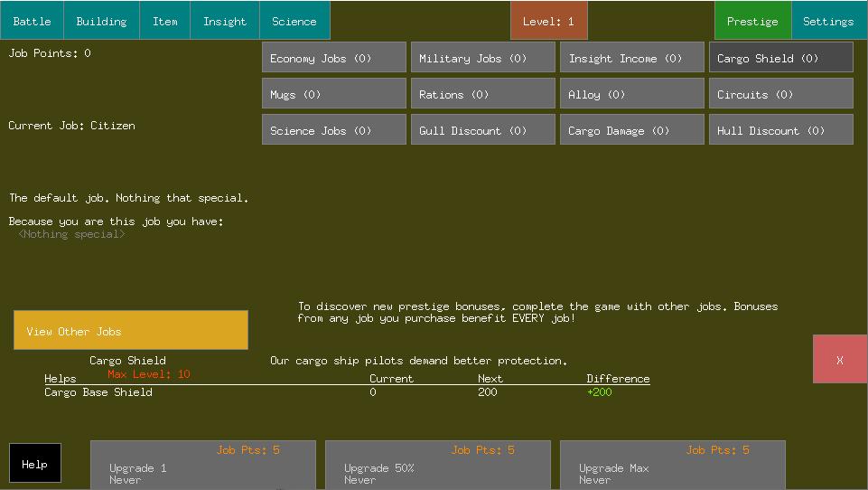This screenshot has height=490, width=868.
Task: Choose the Alloy bonus
Action: pos(632,93)
